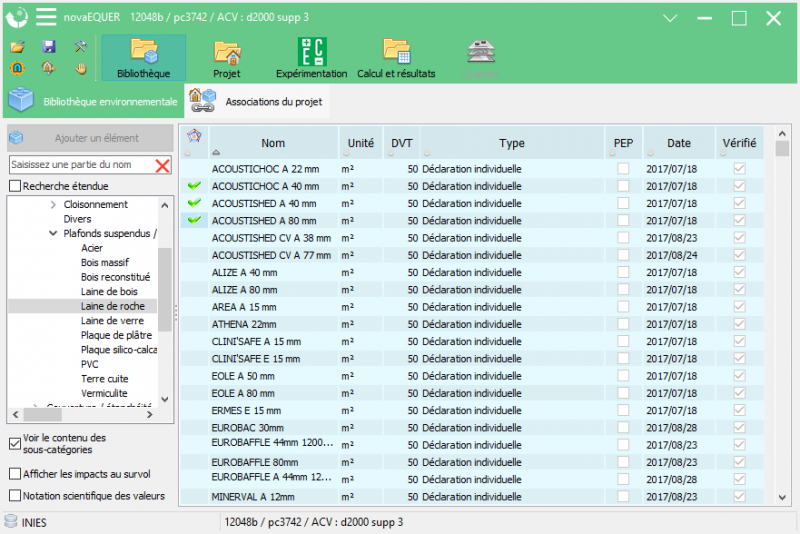Select Divers in category tree
The width and height of the screenshot is (800, 534).
pyautogui.click(x=77, y=219)
